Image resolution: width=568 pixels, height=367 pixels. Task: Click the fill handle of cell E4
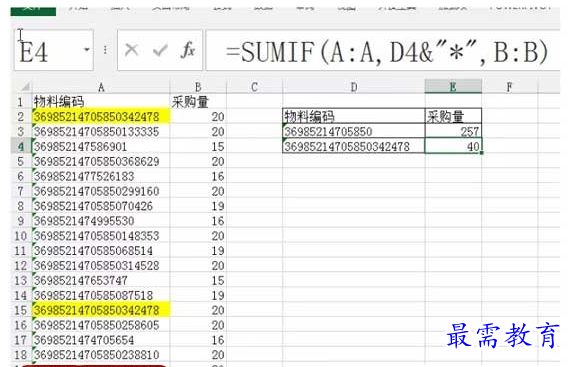pyautogui.click(x=482, y=153)
